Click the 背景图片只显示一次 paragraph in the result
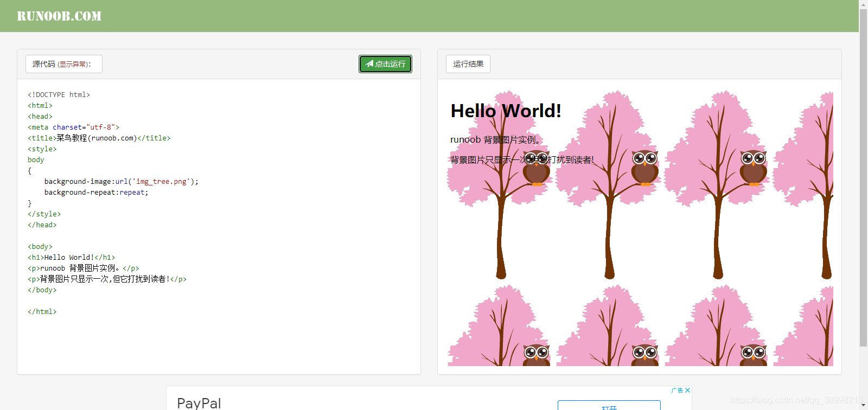The width and height of the screenshot is (868, 410). [x=522, y=159]
